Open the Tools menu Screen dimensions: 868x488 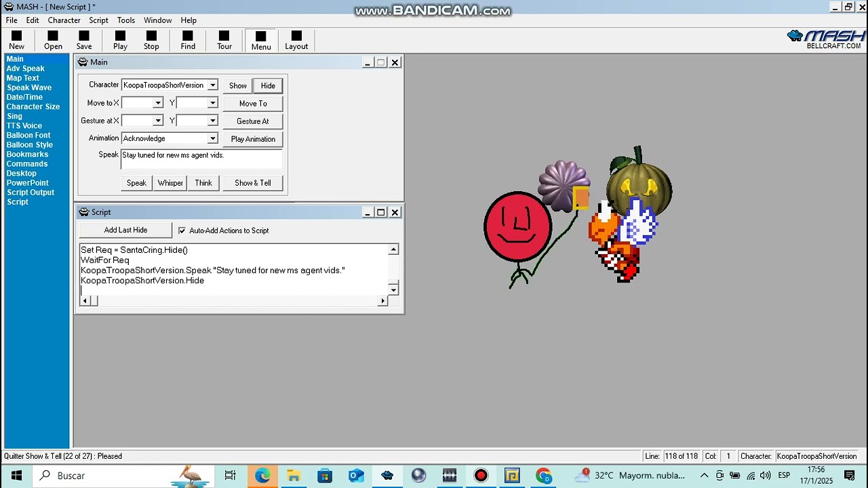pos(126,20)
